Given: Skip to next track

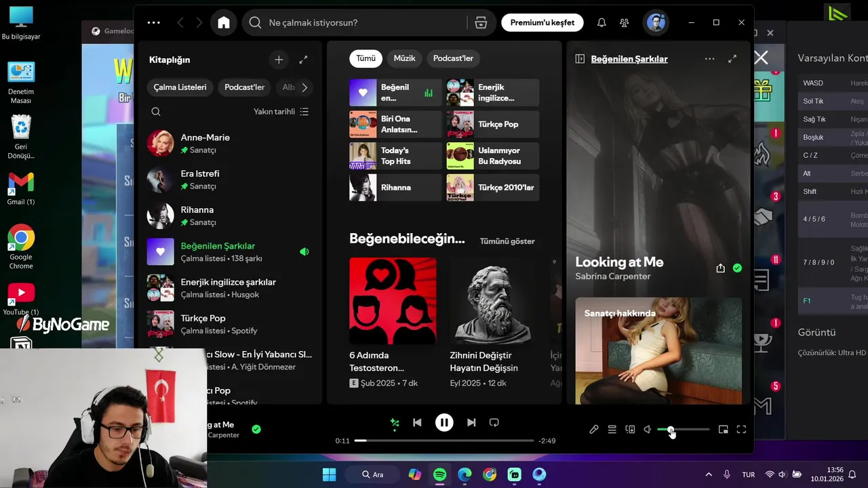Looking at the screenshot, I should click(x=471, y=422).
